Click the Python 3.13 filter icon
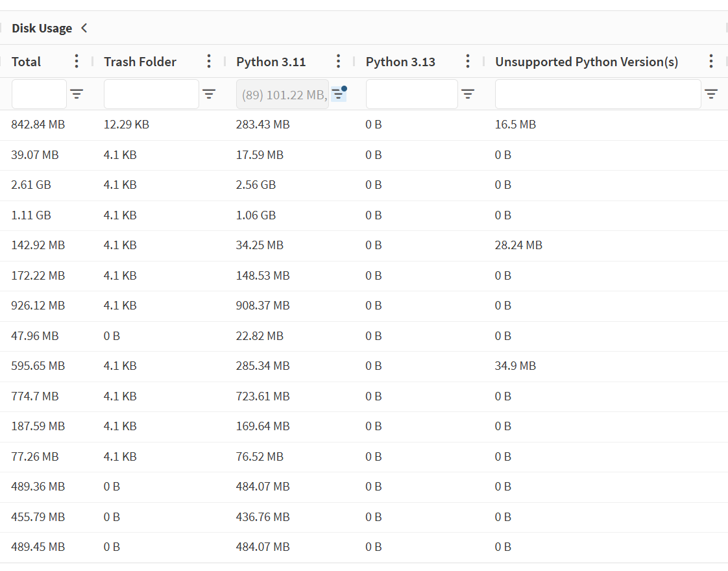The height and width of the screenshot is (571, 728). [468, 94]
